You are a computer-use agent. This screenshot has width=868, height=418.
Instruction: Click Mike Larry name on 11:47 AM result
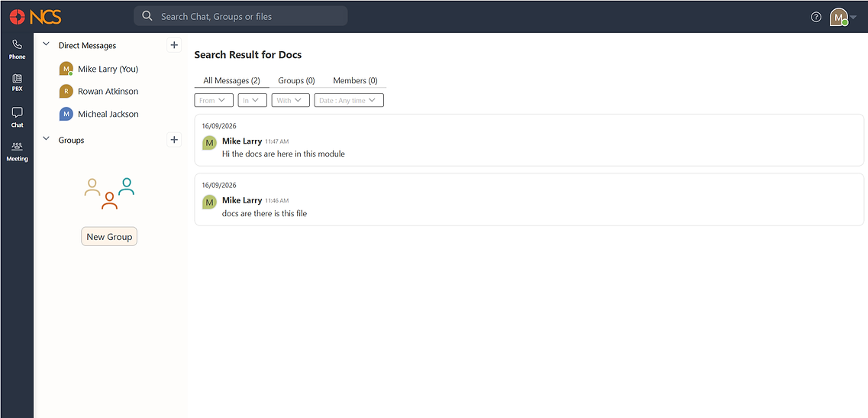coord(242,141)
